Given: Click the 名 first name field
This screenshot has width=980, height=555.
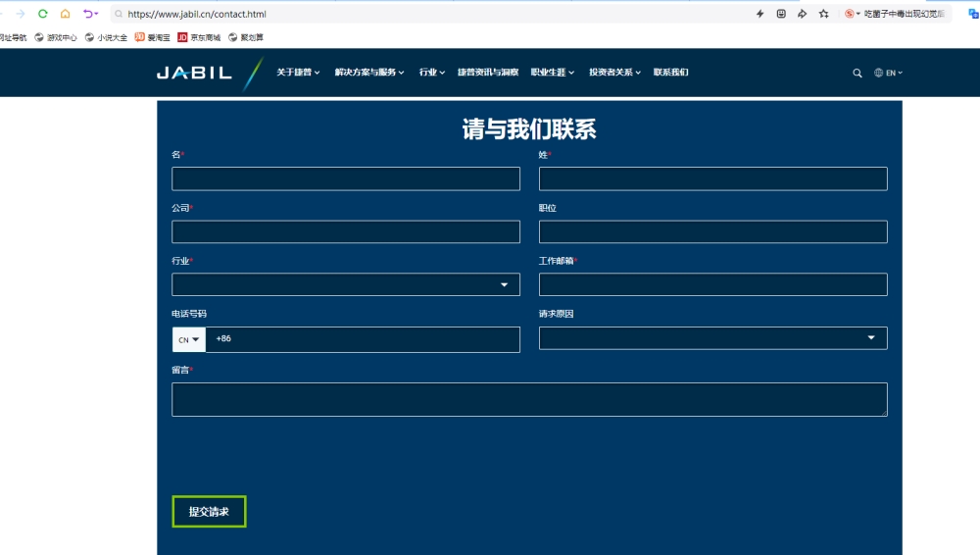Looking at the screenshot, I should 346,178.
